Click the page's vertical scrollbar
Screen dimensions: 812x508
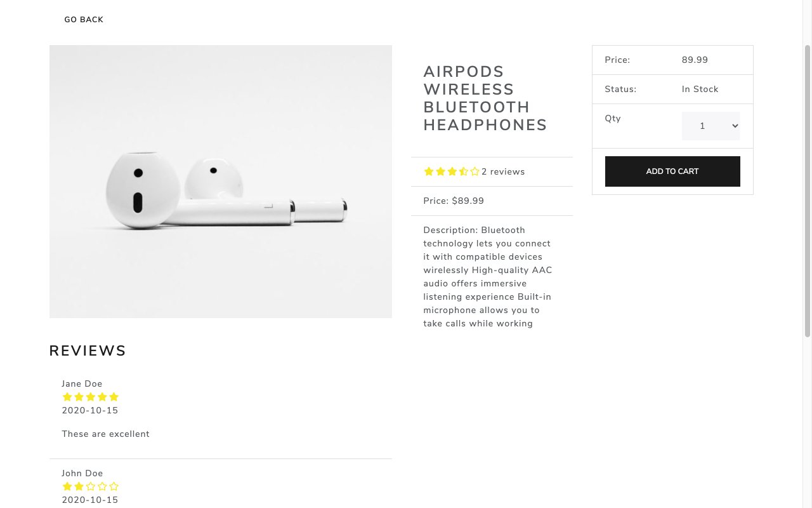(808, 190)
